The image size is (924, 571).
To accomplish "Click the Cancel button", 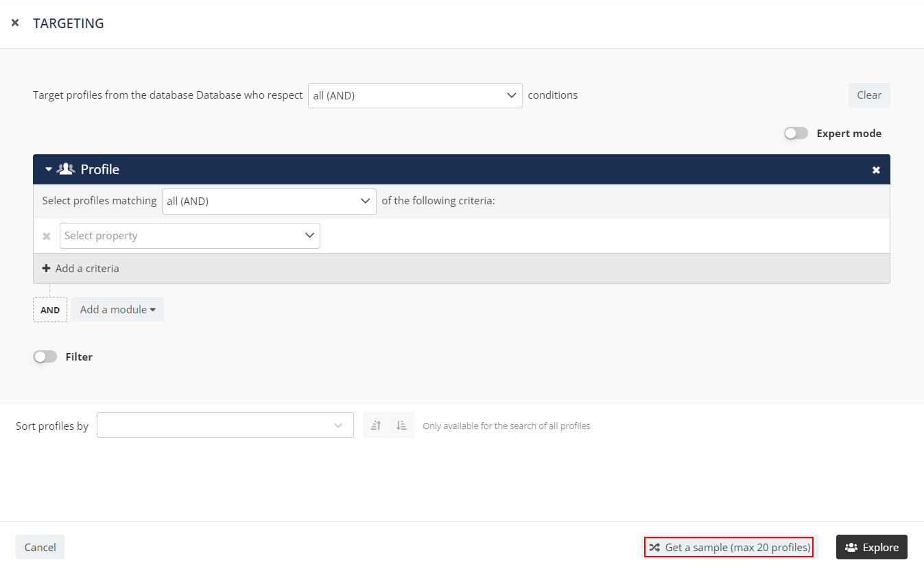I will 40,547.
